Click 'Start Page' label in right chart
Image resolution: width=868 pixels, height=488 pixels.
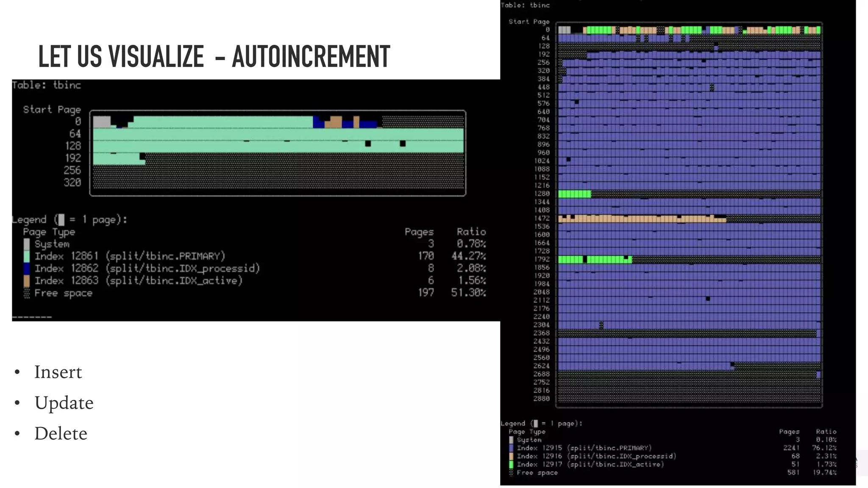point(529,22)
